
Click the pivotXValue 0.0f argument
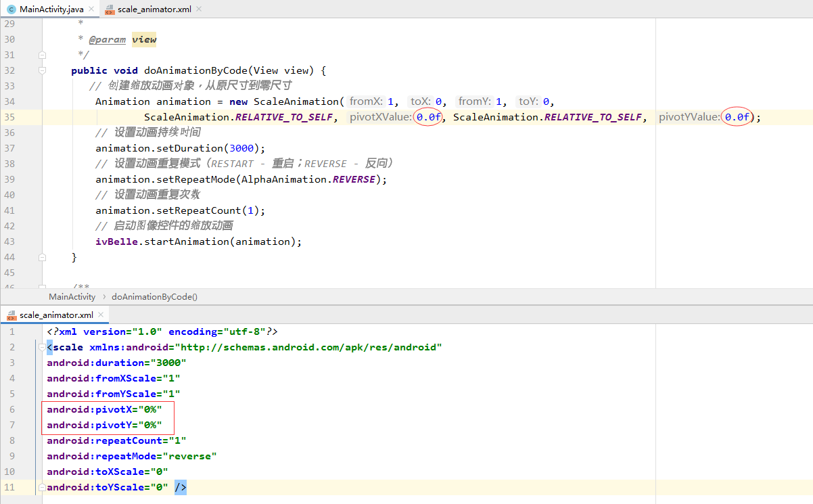point(429,117)
